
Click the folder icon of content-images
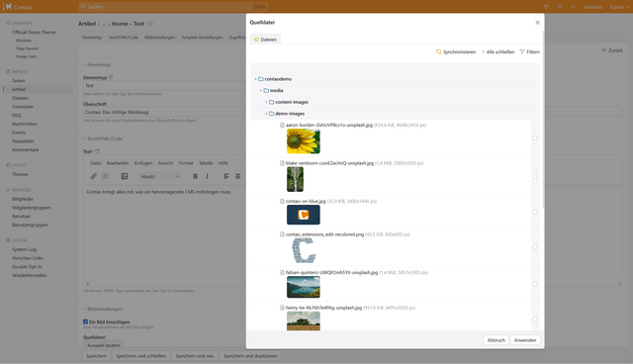pos(271,102)
